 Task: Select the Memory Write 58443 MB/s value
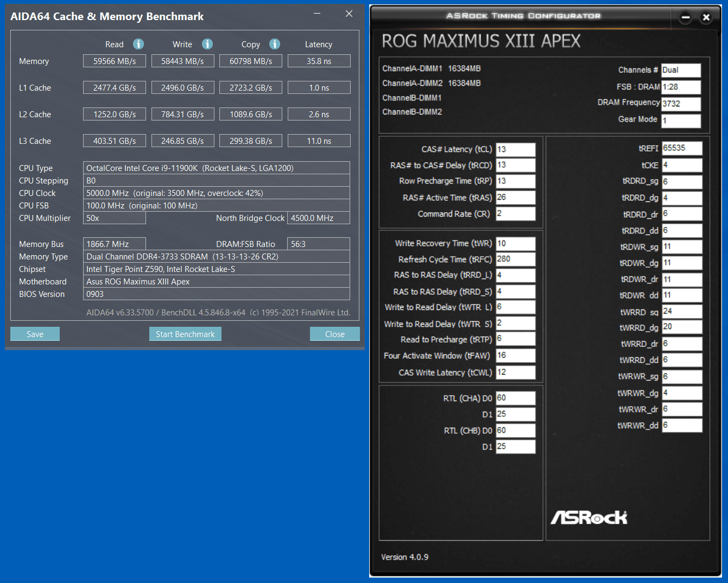(x=182, y=61)
